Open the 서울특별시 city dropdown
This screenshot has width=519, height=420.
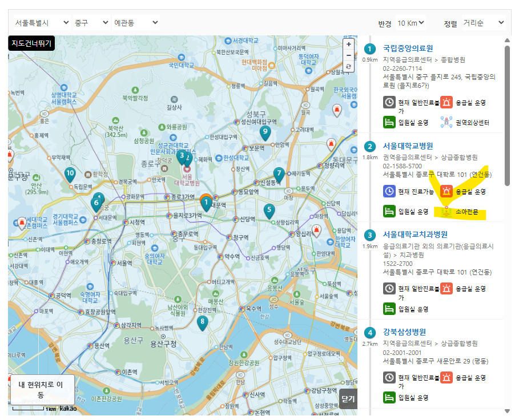tap(42, 22)
